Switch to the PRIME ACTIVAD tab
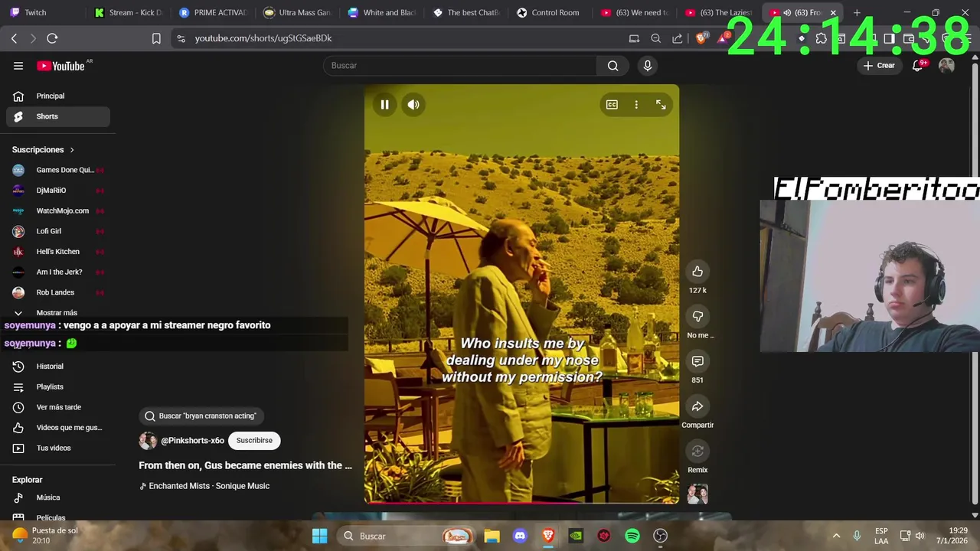 click(x=212, y=12)
